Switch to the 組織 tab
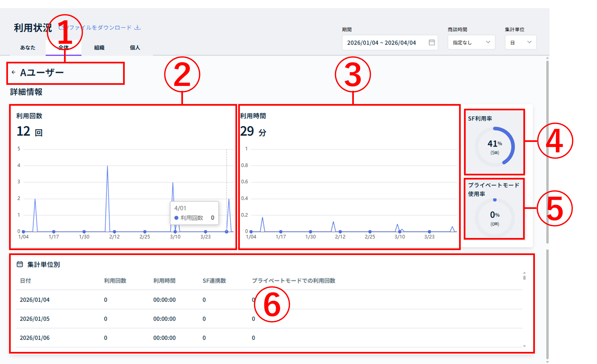The image size is (597, 364). 99,47
